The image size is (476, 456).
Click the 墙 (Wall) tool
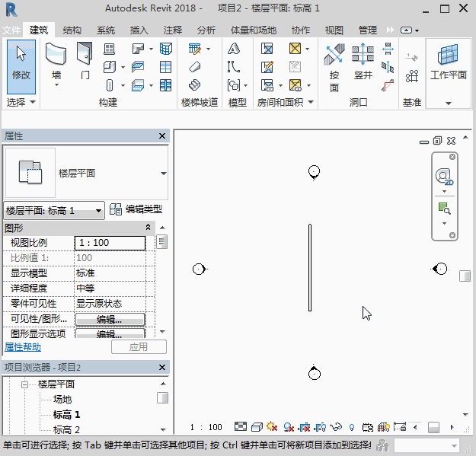[56, 64]
